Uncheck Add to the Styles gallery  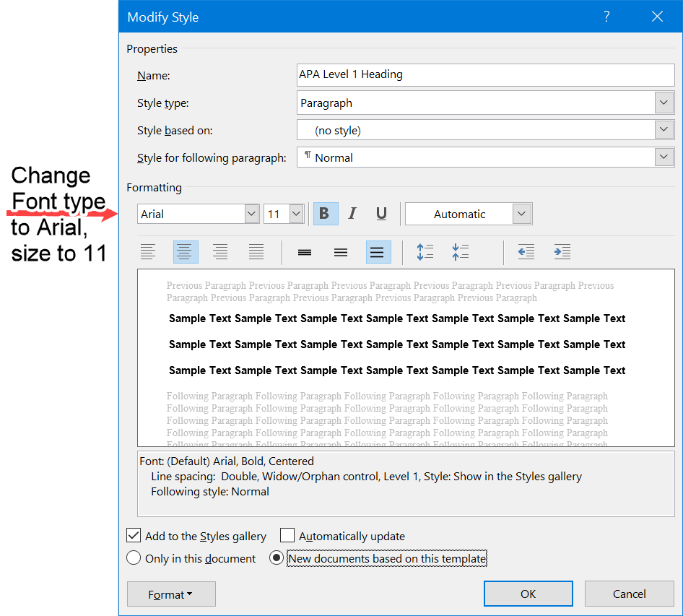133,535
